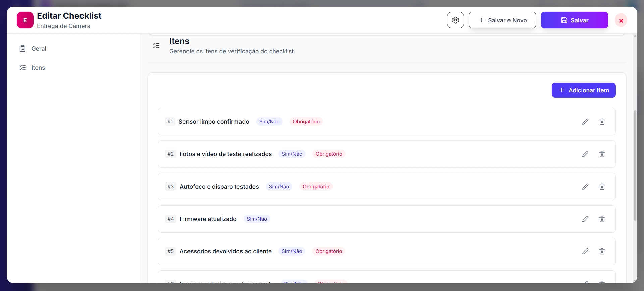Click the Sim/Não tag on Firmware atualizado
Viewport: 644px width, 291px height.
[257, 219]
